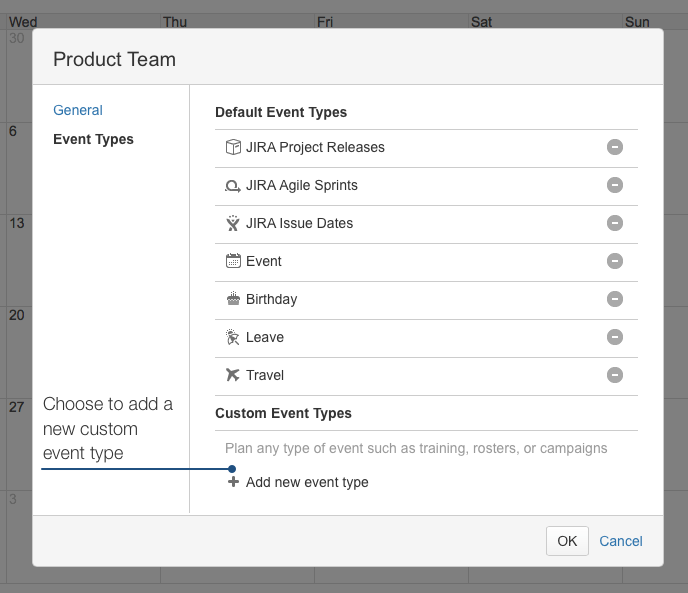Click the plus icon for new event type
This screenshot has height=593, width=688.
[233, 482]
